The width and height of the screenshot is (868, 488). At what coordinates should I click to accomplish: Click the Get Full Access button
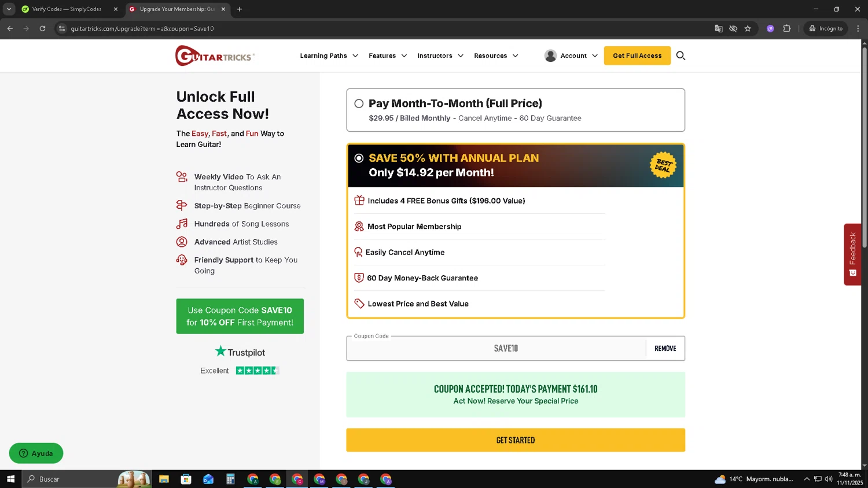click(x=637, y=56)
